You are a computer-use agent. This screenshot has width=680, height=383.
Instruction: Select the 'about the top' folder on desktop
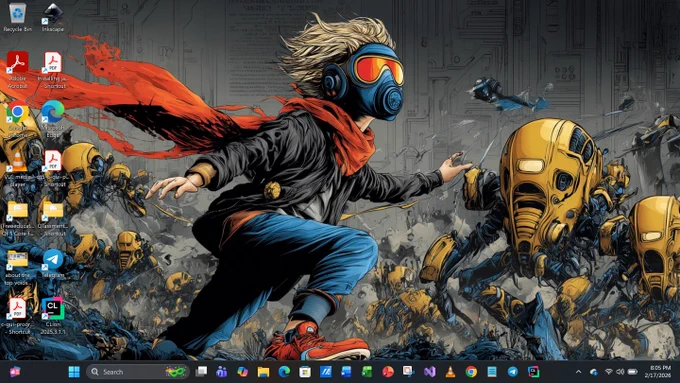pyautogui.click(x=17, y=268)
